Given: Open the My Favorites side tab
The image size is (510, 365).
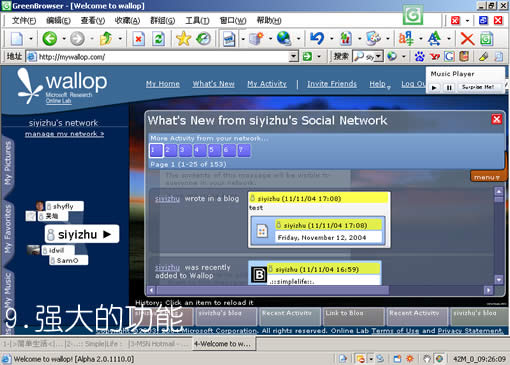Looking at the screenshot, I should coord(7,229).
